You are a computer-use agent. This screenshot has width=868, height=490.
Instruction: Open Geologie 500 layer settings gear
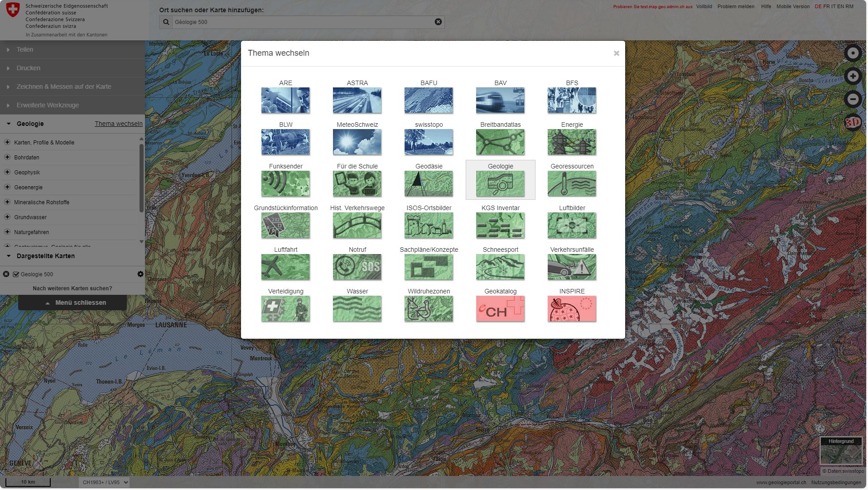[140, 274]
